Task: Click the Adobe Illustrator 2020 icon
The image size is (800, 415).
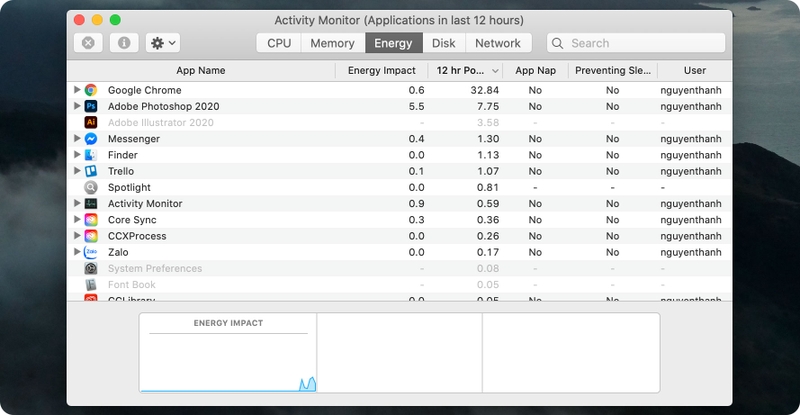Action: point(91,123)
